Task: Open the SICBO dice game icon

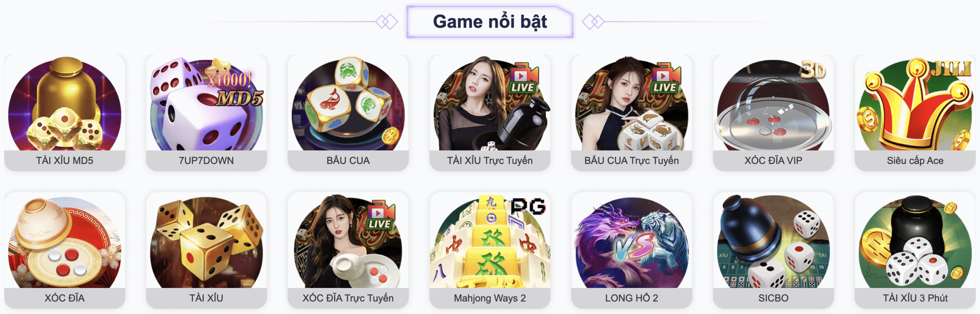Action: click(773, 241)
